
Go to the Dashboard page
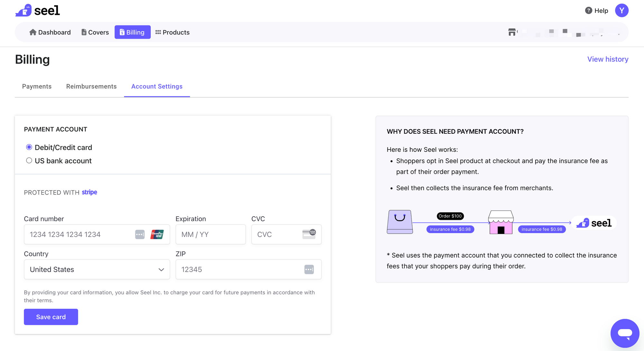pyautogui.click(x=50, y=32)
